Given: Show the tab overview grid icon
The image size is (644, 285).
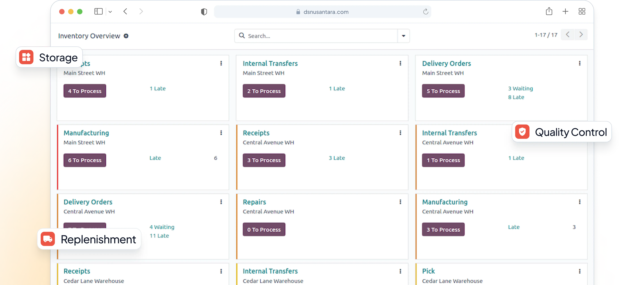Looking at the screenshot, I should click(582, 12).
